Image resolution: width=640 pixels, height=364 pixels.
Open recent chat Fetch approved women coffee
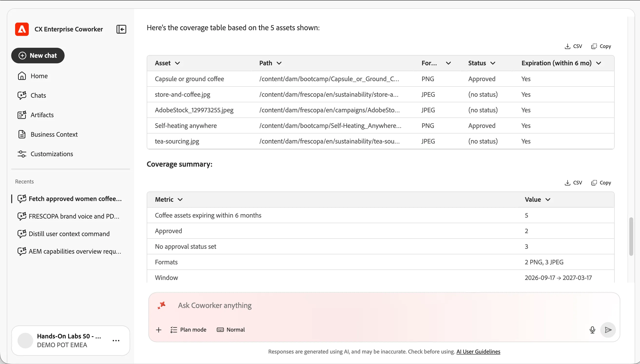pyautogui.click(x=69, y=199)
